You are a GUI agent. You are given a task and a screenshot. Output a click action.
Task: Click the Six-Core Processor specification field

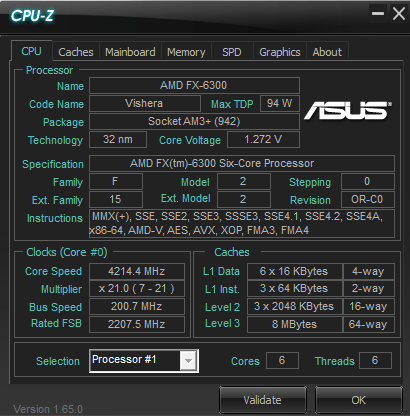click(x=242, y=163)
